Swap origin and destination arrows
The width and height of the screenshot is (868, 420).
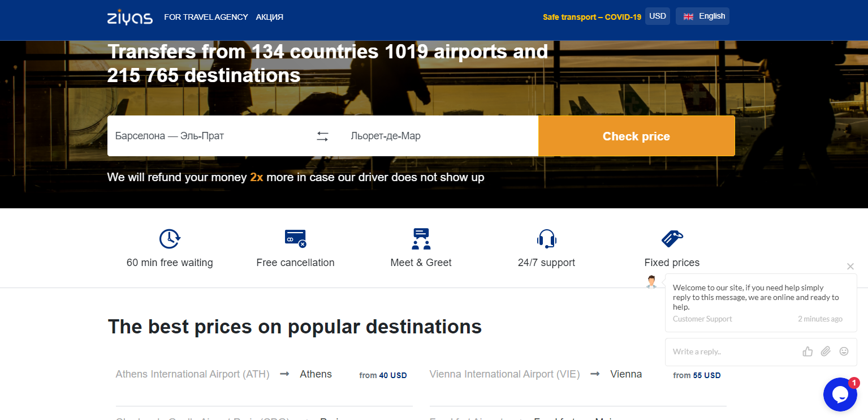click(x=322, y=136)
